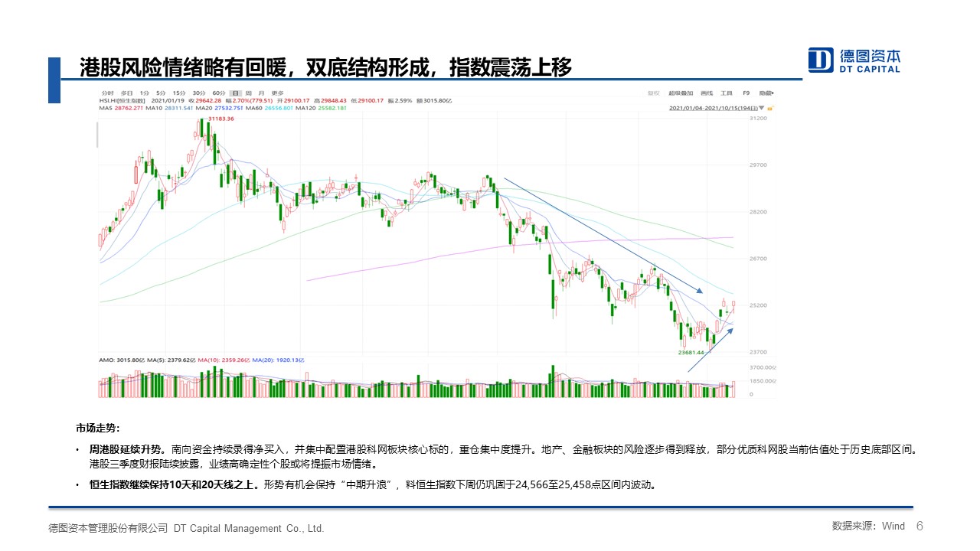This screenshot has width=980, height=551.
Task: Click the 画线 draw line button
Action: coord(705,93)
